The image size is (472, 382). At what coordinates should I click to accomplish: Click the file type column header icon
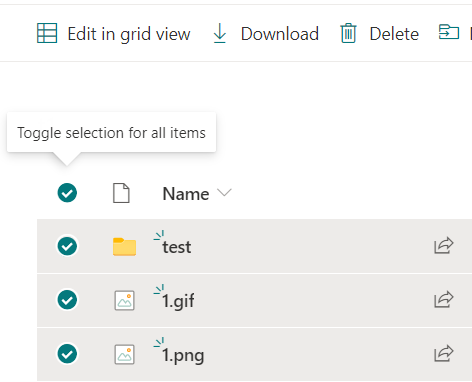[x=121, y=193]
